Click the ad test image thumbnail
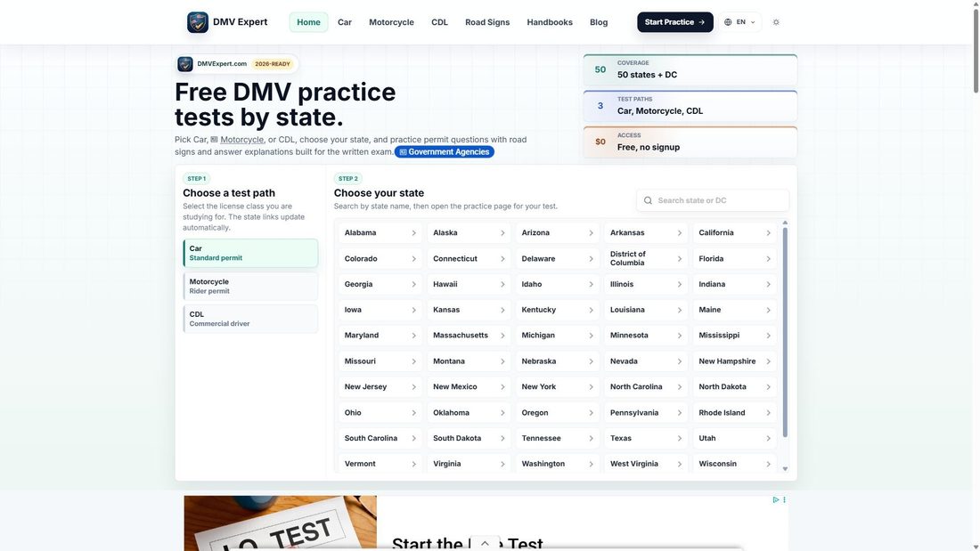 (x=280, y=523)
